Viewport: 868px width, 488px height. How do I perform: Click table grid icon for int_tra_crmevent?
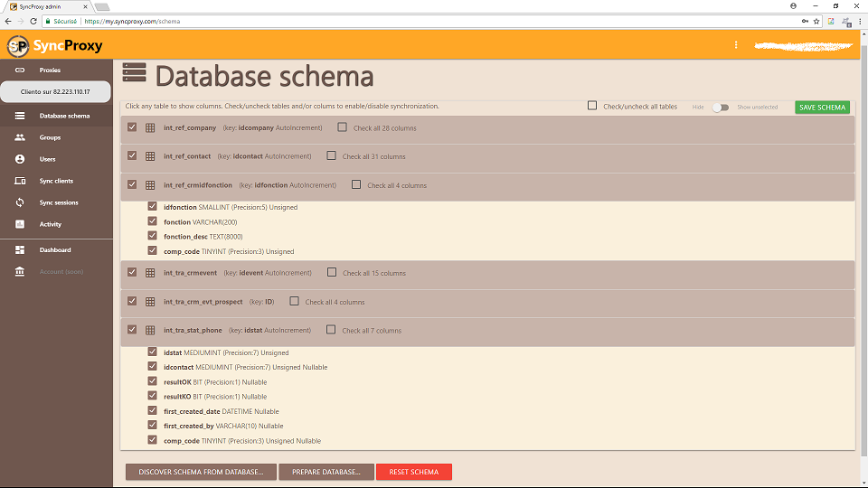(150, 273)
